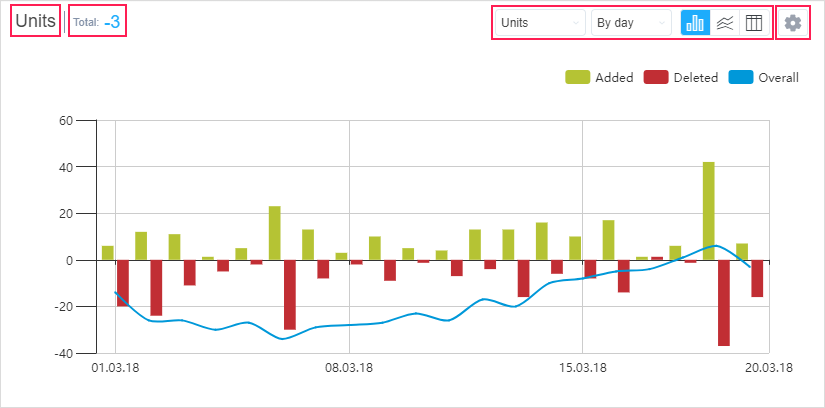Click the 20.03.18 date label
This screenshot has width=825, height=408.
769,367
